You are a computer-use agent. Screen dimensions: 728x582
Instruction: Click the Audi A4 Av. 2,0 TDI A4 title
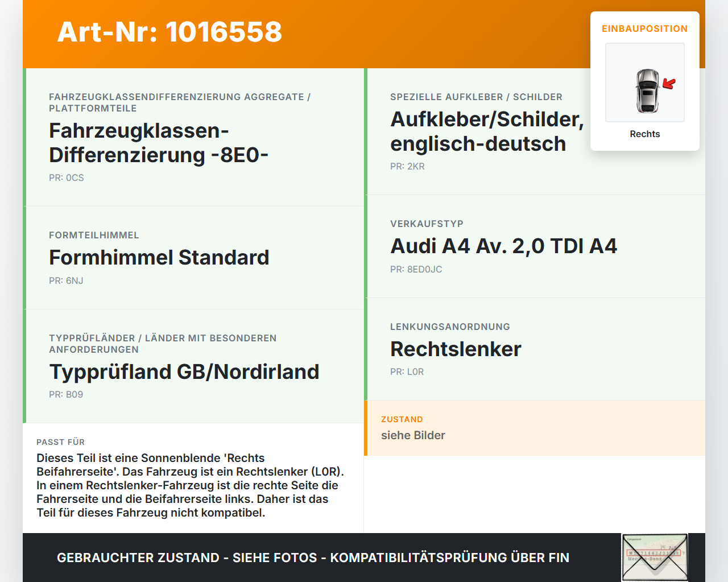click(504, 246)
